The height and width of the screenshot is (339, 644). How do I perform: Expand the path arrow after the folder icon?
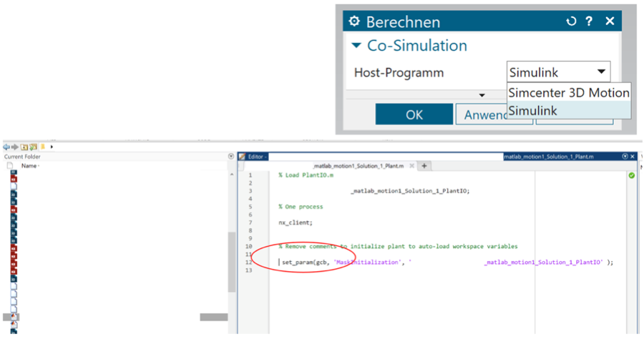pos(52,147)
